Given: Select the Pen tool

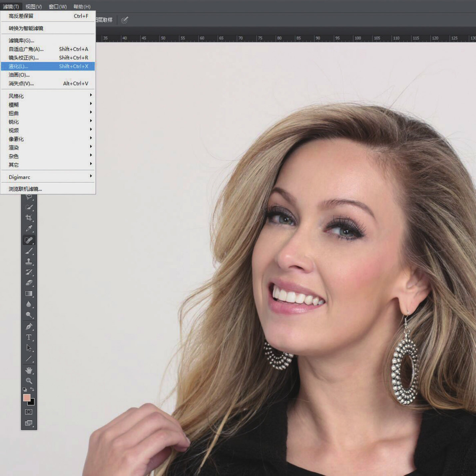Looking at the screenshot, I should tap(29, 326).
